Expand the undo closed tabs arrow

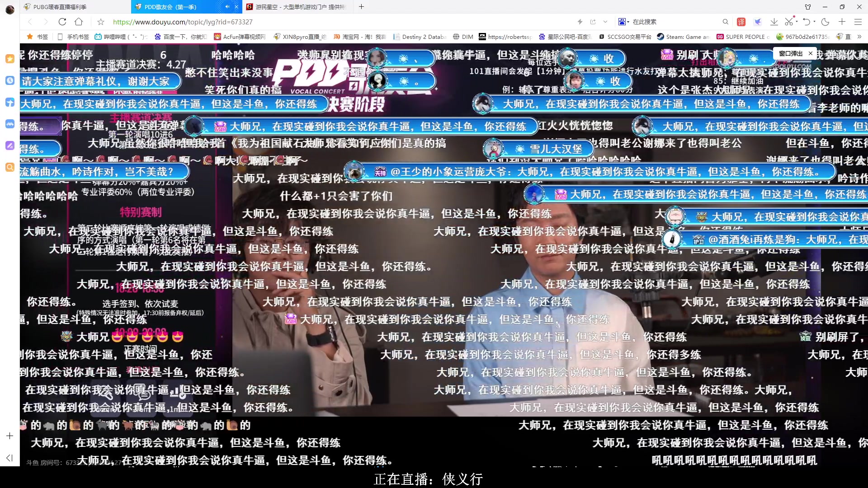[x=814, y=21]
